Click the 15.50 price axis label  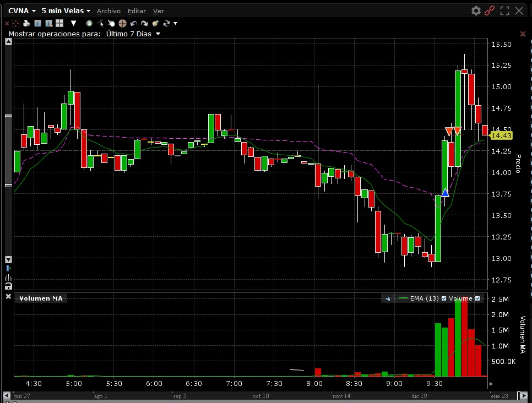(x=501, y=45)
